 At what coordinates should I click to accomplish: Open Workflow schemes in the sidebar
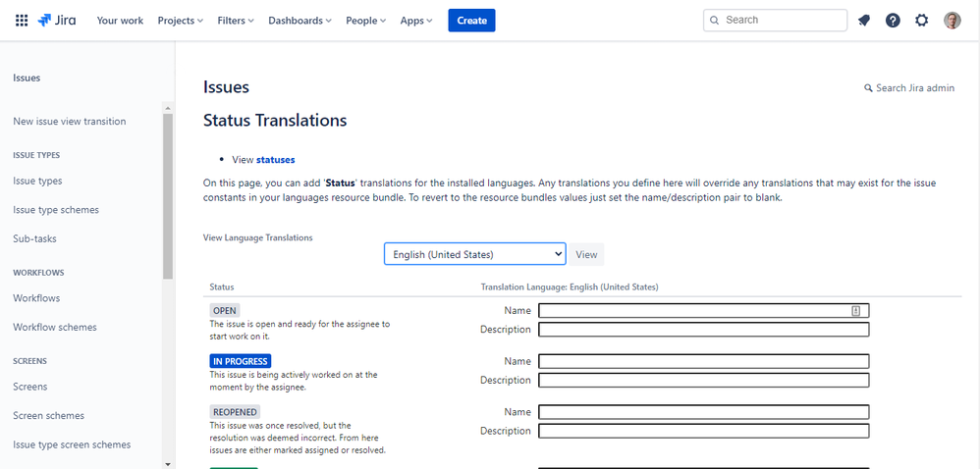coord(55,328)
